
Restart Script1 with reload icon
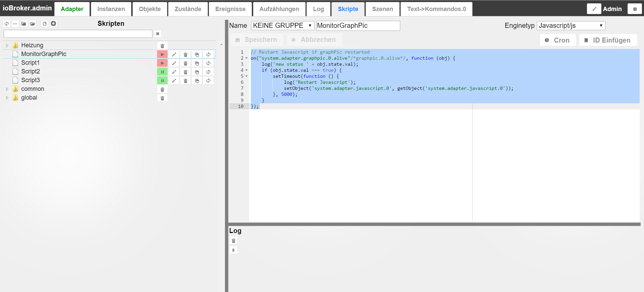[x=208, y=63]
